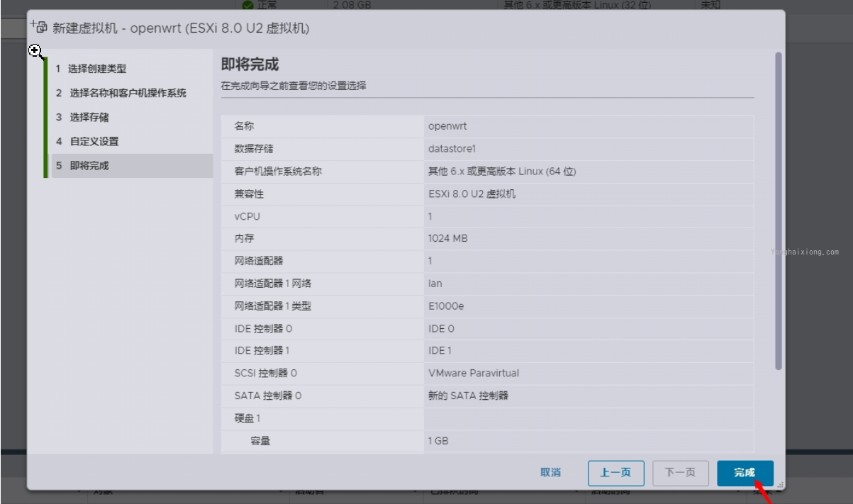The image size is (853, 504).
Task: Click the resize grip at dialog corner
Action: (x=779, y=485)
